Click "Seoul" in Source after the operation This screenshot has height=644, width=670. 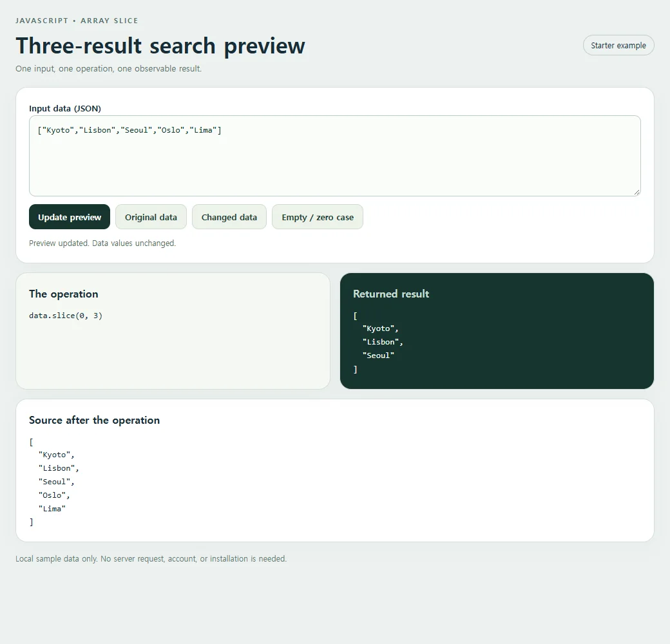(54, 482)
